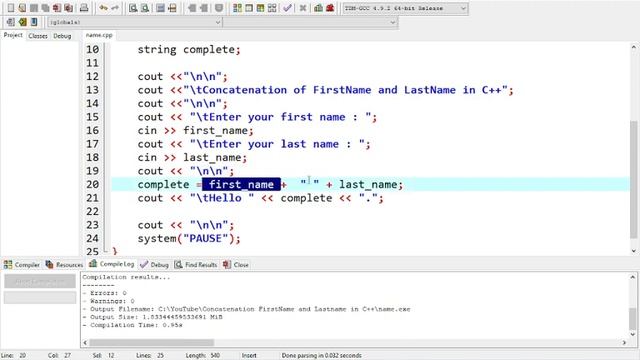Screen dimensions: 640x360
Task: Click the New file toolbar icon
Action: pos(11,8)
